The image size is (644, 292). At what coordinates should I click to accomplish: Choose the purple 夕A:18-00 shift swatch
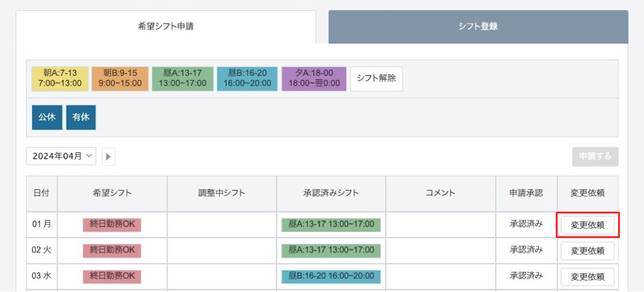[314, 79]
